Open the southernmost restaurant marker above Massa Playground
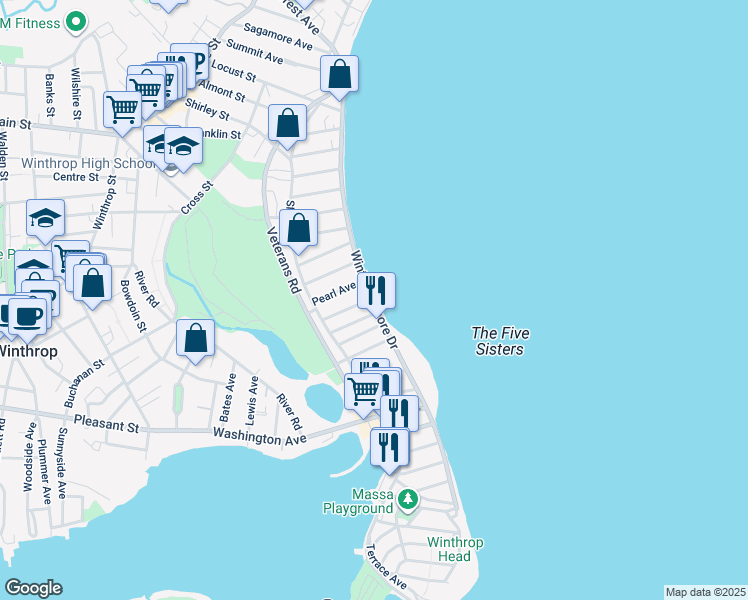The image size is (748, 600). tap(389, 446)
